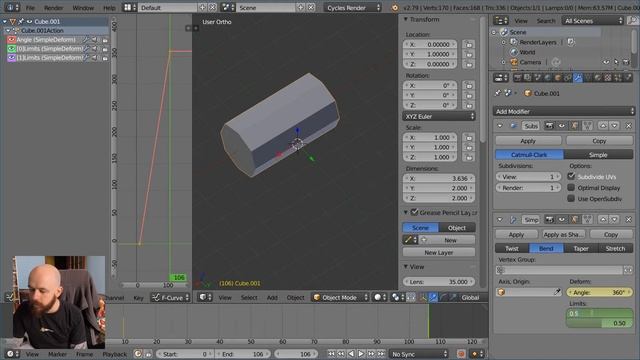Open the All Scenes outliner filter dropdown
Image resolution: width=640 pixels, height=360 pixels.
pos(593,21)
